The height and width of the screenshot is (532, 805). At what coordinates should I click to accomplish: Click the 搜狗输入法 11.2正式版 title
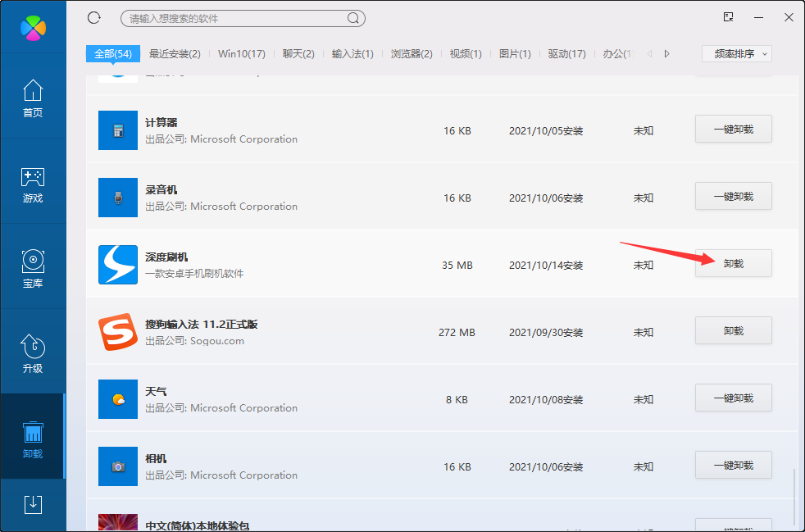(202, 324)
